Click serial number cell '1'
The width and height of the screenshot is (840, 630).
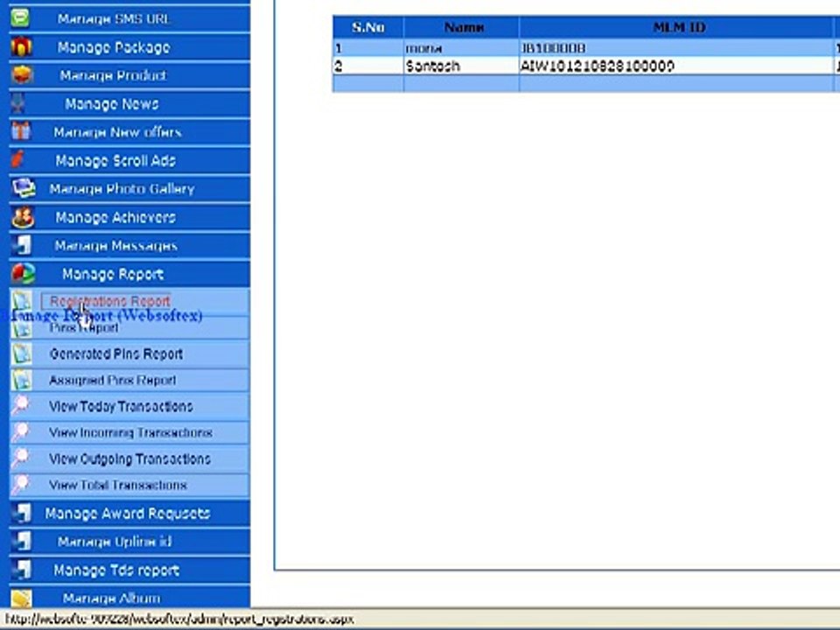point(368,48)
